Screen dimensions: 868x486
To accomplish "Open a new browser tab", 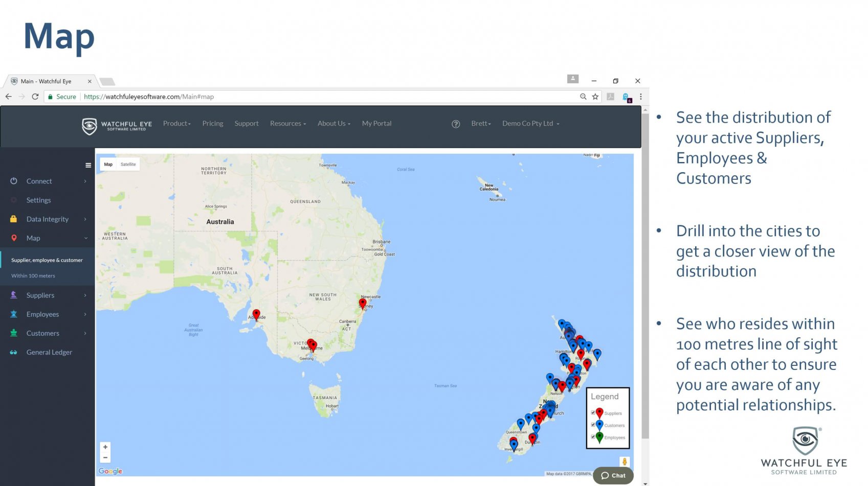I will click(107, 82).
